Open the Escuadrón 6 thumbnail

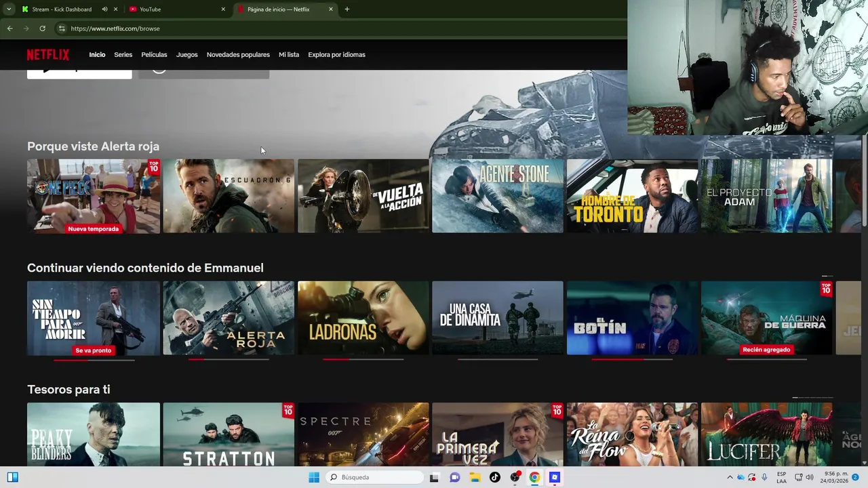[x=229, y=196]
